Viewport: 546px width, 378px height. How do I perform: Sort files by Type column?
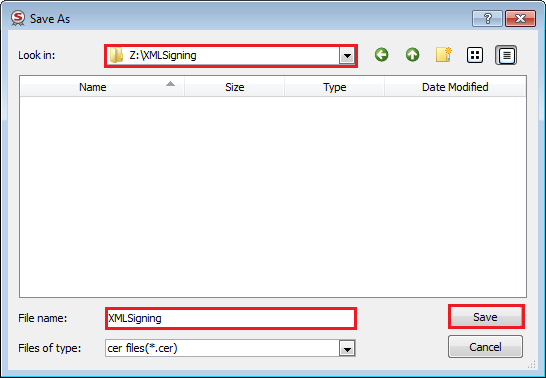[335, 87]
